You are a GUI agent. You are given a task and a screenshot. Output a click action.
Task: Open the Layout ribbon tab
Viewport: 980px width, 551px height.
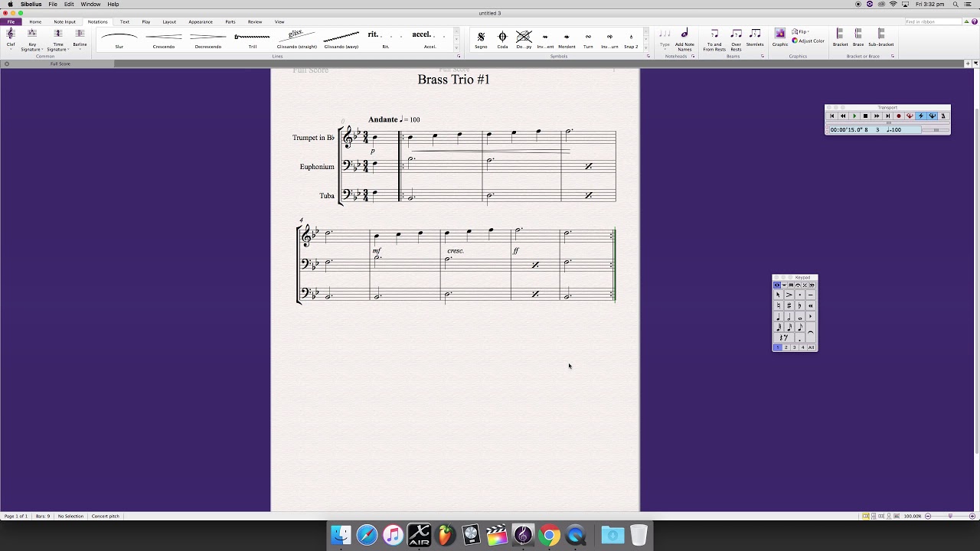tap(169, 21)
